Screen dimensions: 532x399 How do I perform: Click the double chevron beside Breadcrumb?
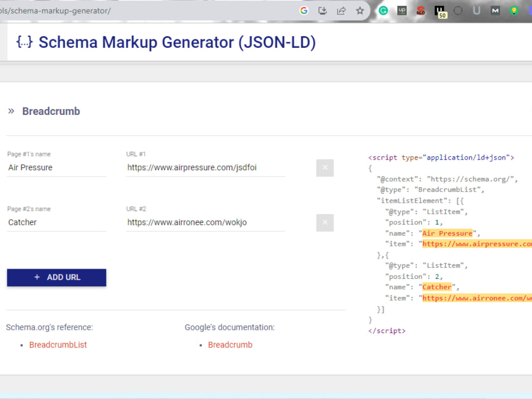click(x=11, y=111)
